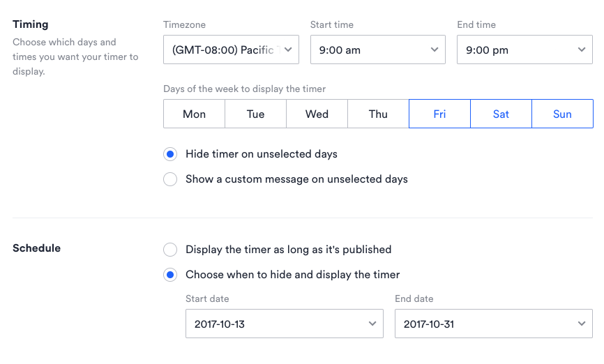Open the Timezone dropdown showing GMT-08:00 Pacific

[x=223, y=50]
